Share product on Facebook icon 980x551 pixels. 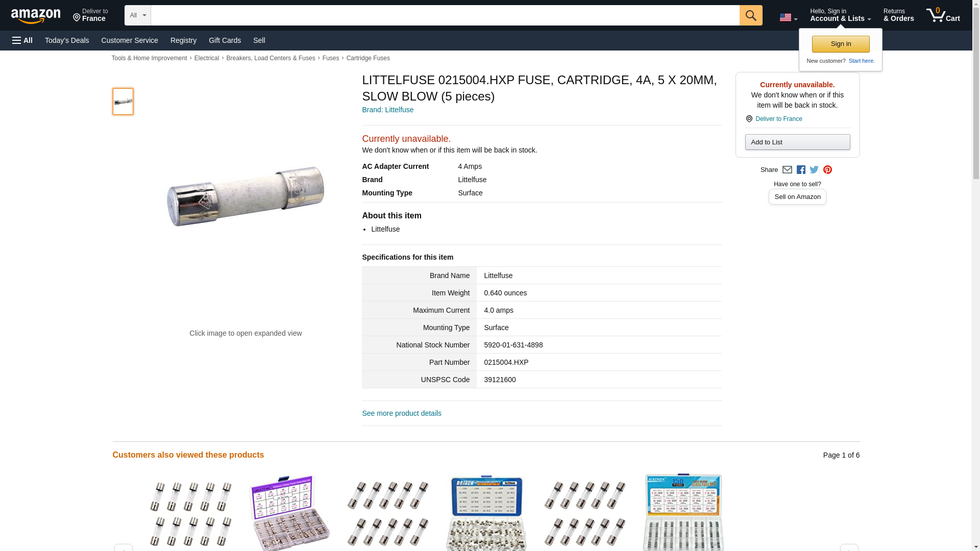point(801,170)
